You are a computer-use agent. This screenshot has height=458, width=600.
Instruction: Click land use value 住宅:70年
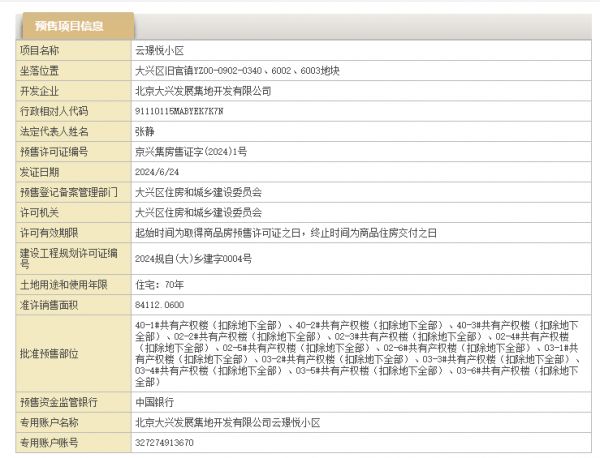(x=158, y=283)
